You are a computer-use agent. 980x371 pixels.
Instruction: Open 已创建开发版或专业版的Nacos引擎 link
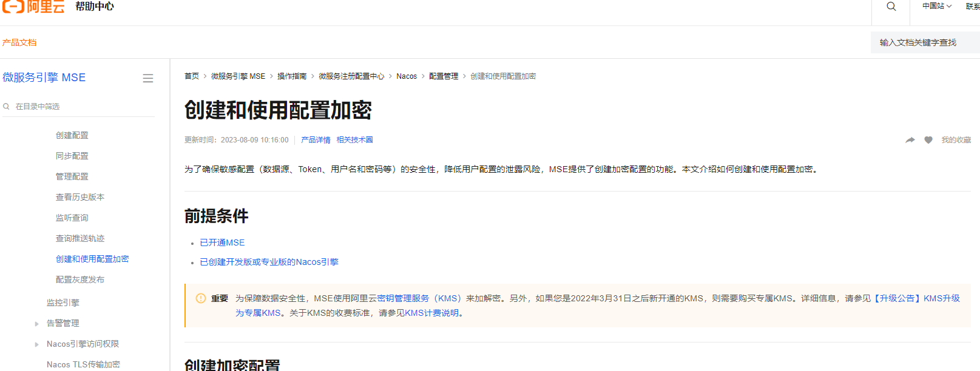click(x=269, y=262)
